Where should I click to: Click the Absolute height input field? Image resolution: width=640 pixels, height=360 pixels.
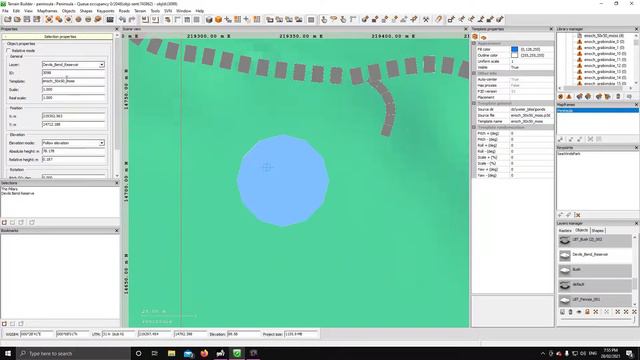click(x=73, y=151)
